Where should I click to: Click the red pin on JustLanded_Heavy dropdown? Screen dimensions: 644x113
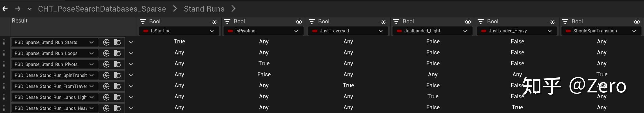click(x=484, y=31)
